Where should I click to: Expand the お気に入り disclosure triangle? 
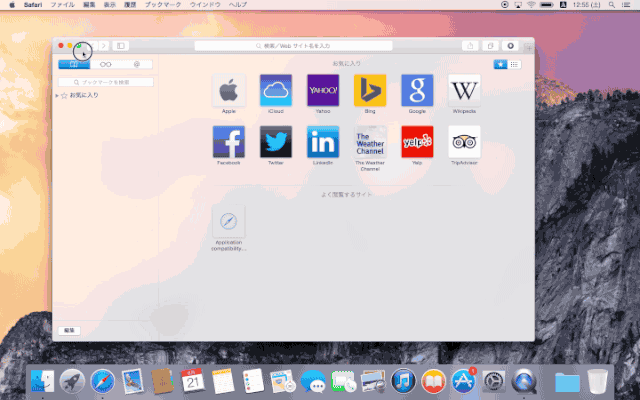(57, 96)
